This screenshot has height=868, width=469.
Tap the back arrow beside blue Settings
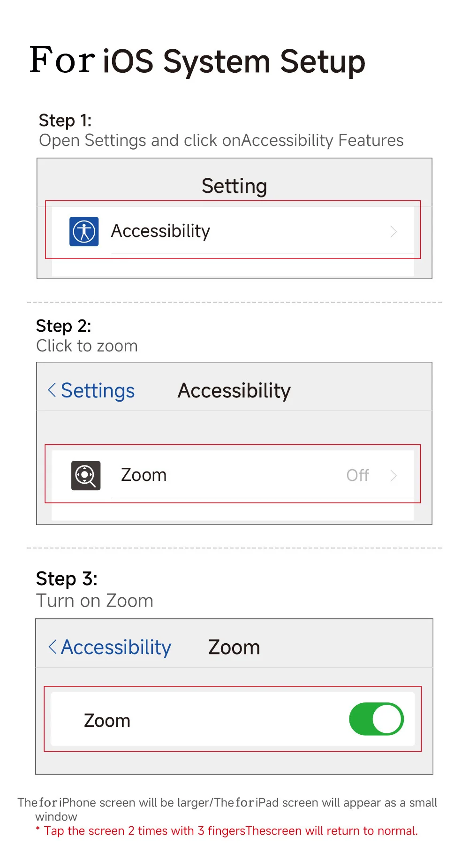pyautogui.click(x=52, y=390)
